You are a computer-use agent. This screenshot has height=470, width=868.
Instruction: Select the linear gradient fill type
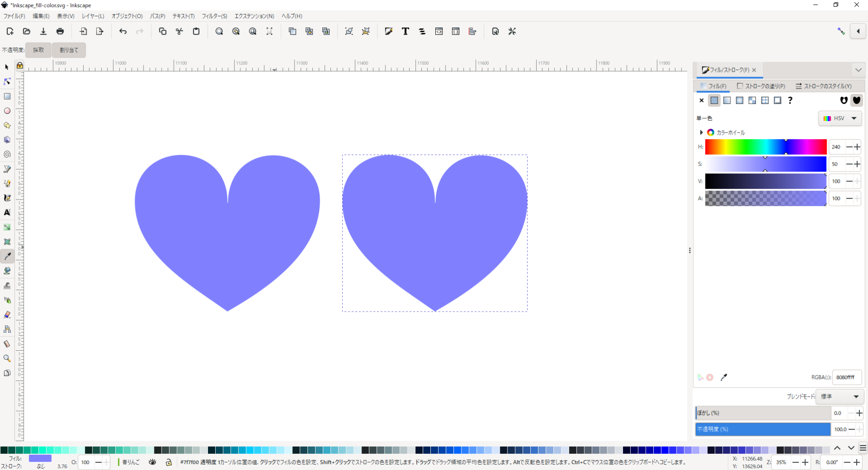point(727,100)
